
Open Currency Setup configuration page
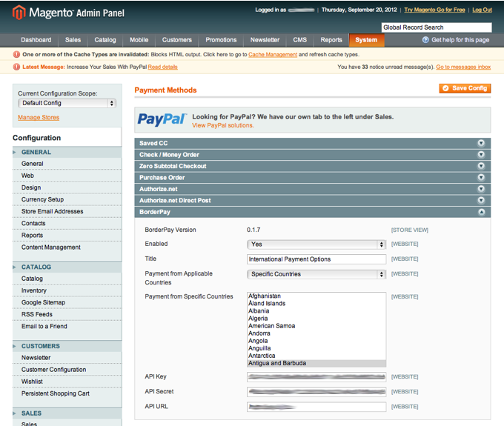click(67, 199)
